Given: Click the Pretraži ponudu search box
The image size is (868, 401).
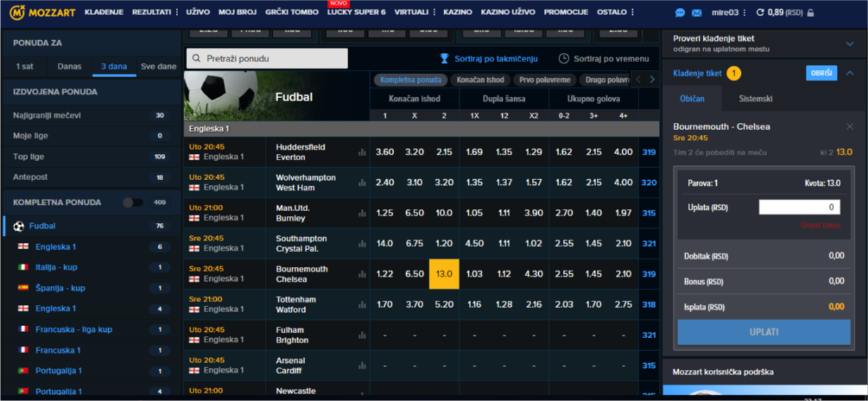Looking at the screenshot, I should tap(267, 59).
